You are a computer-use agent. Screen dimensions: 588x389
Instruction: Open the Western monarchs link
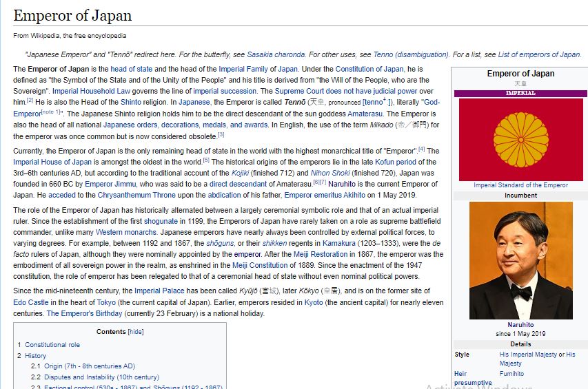tap(125, 233)
